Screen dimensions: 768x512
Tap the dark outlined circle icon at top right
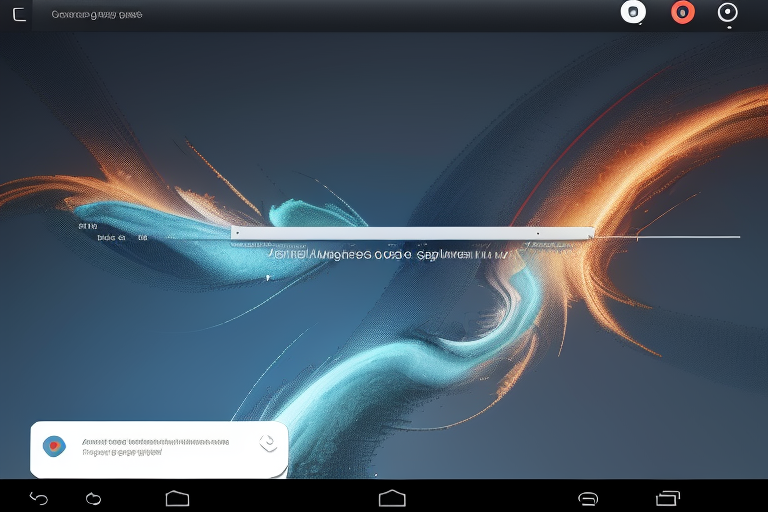(x=728, y=13)
